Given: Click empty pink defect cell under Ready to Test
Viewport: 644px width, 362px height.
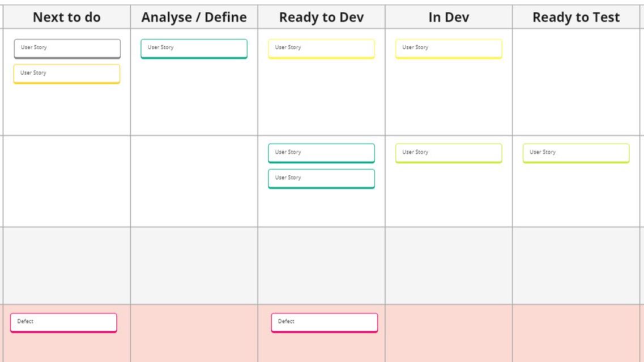Looking at the screenshot, I should click(576, 333).
